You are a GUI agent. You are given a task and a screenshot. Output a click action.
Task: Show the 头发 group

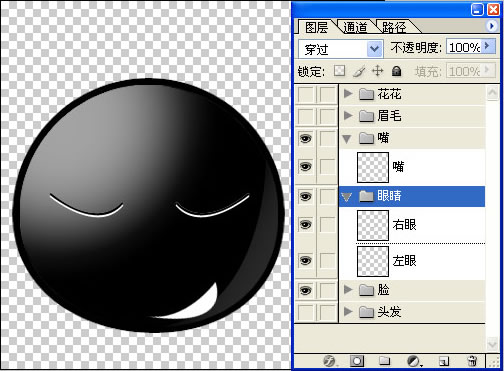[x=305, y=312]
